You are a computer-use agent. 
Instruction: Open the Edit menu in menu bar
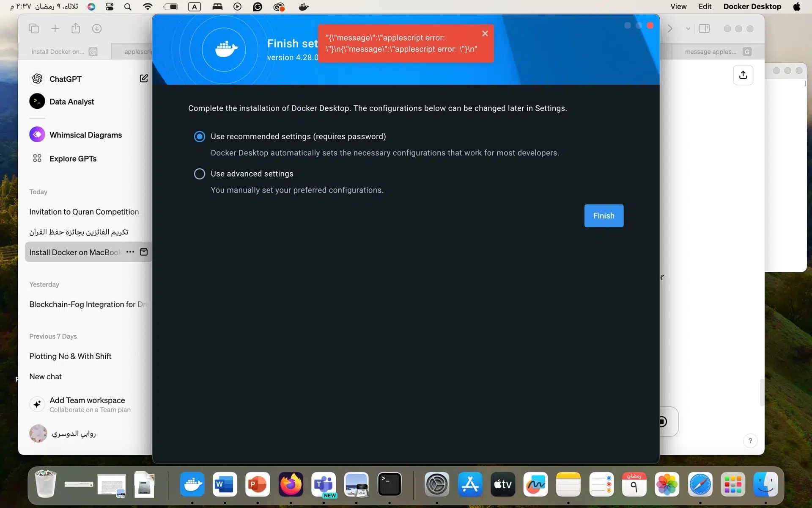[x=705, y=6]
